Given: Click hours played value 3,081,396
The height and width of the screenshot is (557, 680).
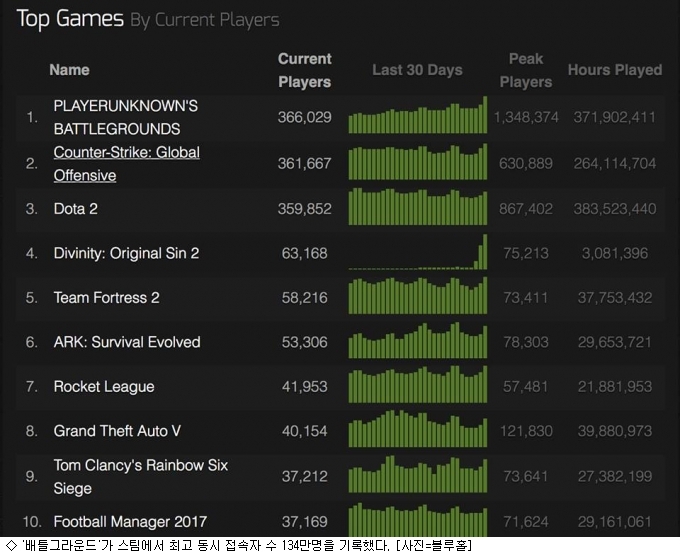Looking at the screenshot, I should point(615,253).
